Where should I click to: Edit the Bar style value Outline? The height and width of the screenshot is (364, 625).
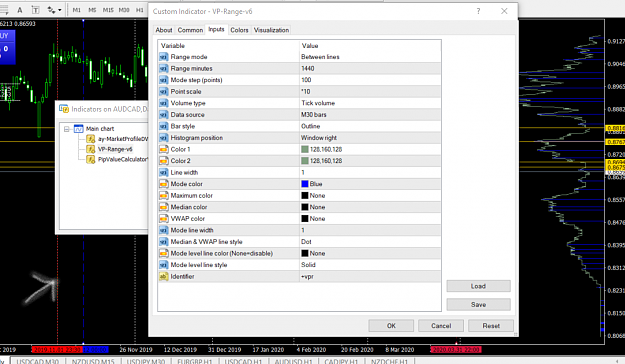click(311, 126)
